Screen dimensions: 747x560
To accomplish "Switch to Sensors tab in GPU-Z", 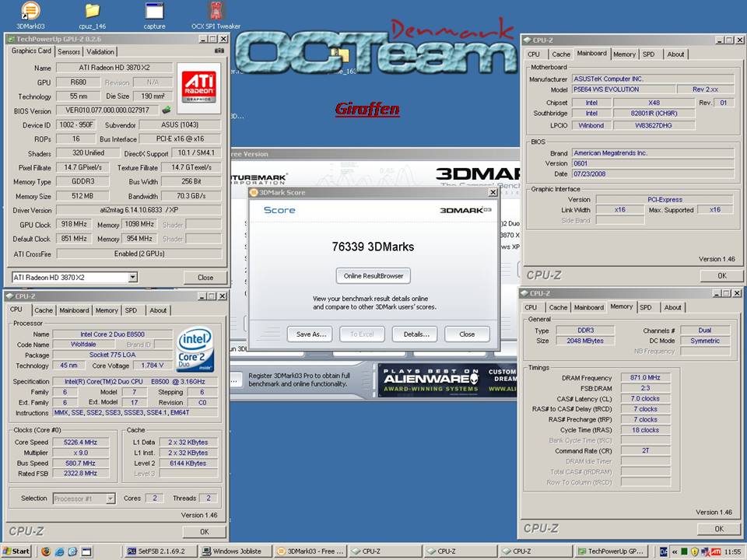I will pyautogui.click(x=69, y=51).
